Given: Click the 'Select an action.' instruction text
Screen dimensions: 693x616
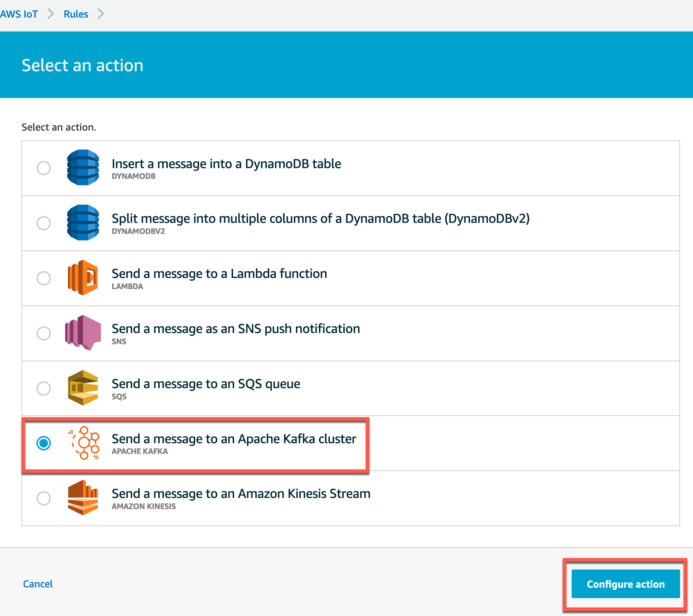Looking at the screenshot, I should (59, 127).
